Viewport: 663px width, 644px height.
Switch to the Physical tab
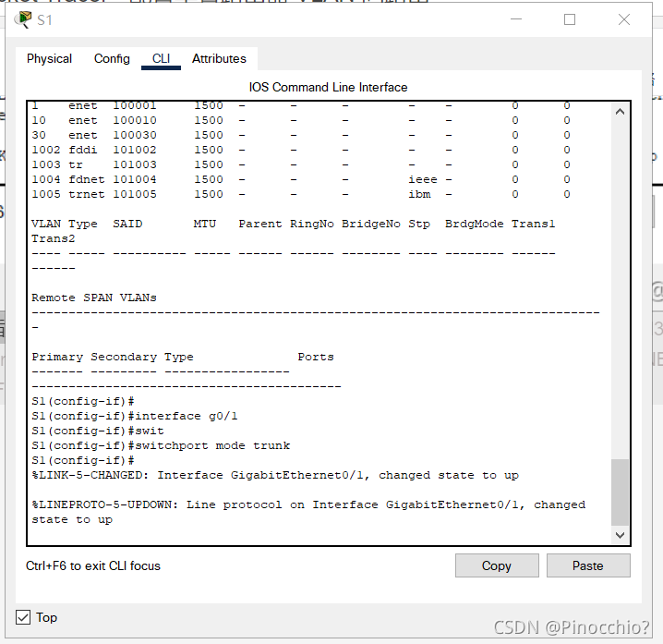pos(49,58)
